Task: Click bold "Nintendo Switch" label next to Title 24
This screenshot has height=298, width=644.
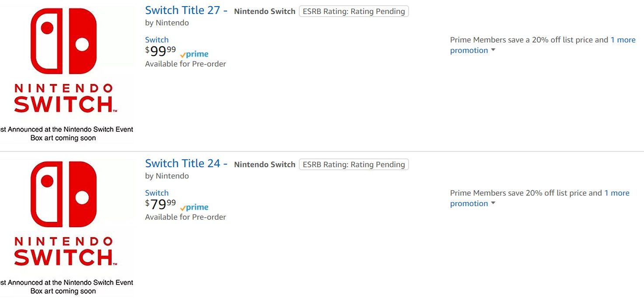Action: [x=265, y=165]
